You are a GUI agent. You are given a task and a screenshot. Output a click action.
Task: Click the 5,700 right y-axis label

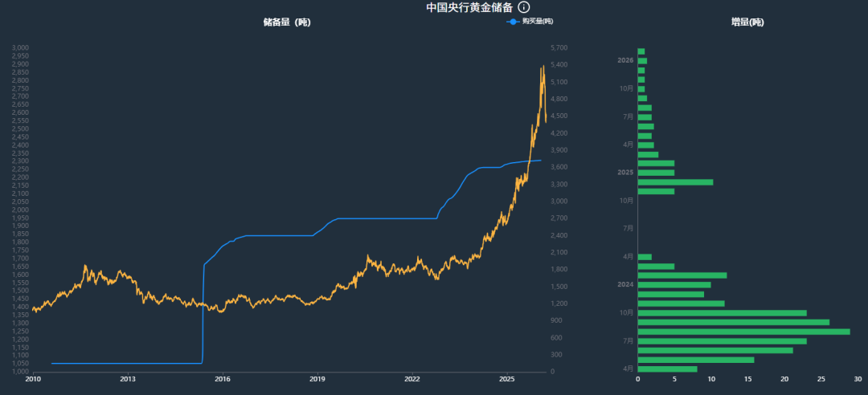coord(559,48)
